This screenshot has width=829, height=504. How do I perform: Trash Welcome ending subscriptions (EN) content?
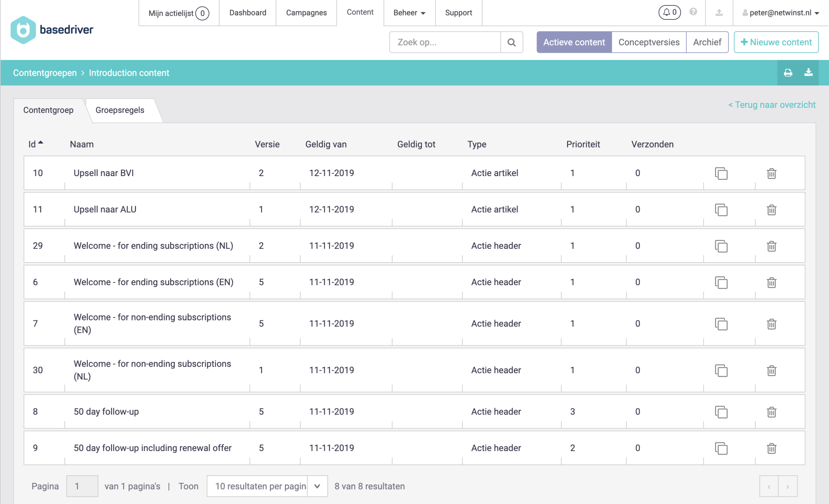click(x=771, y=283)
